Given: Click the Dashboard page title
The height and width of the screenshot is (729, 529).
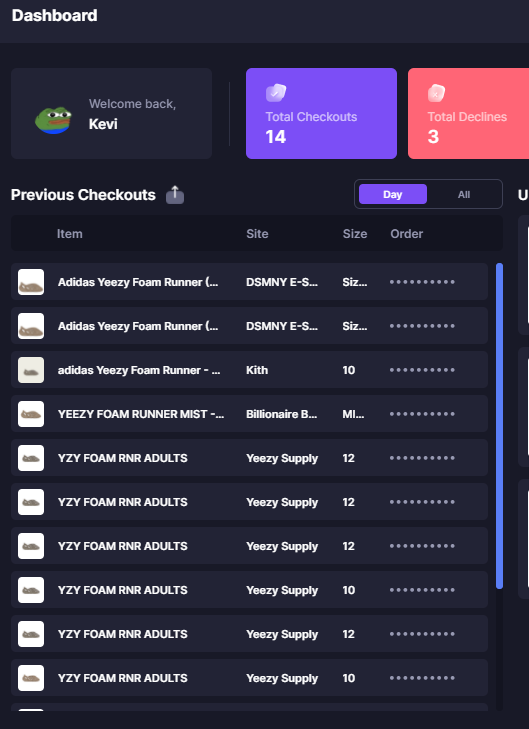Looking at the screenshot, I should pyautogui.click(x=54, y=15).
